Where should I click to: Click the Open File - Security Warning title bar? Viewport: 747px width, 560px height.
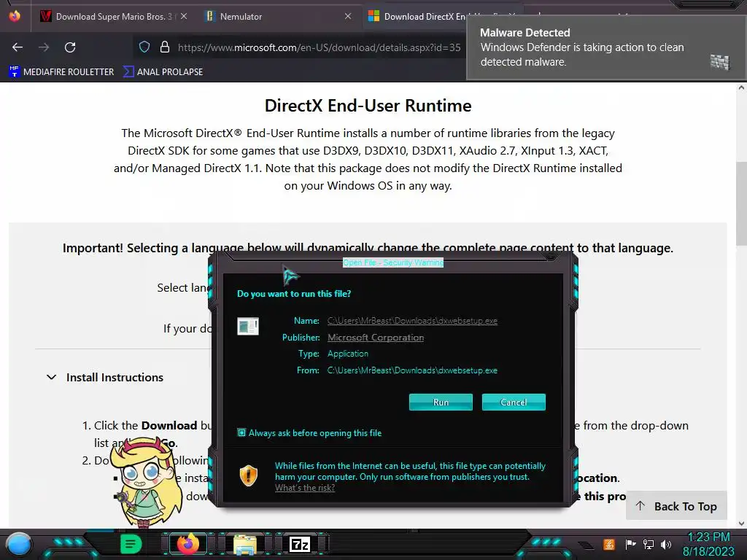click(x=393, y=262)
